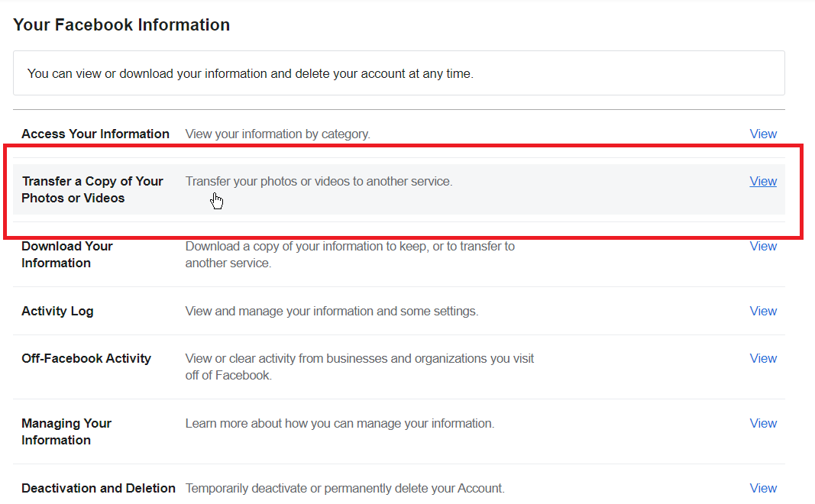Click 'View your information by category' description

[x=277, y=134]
